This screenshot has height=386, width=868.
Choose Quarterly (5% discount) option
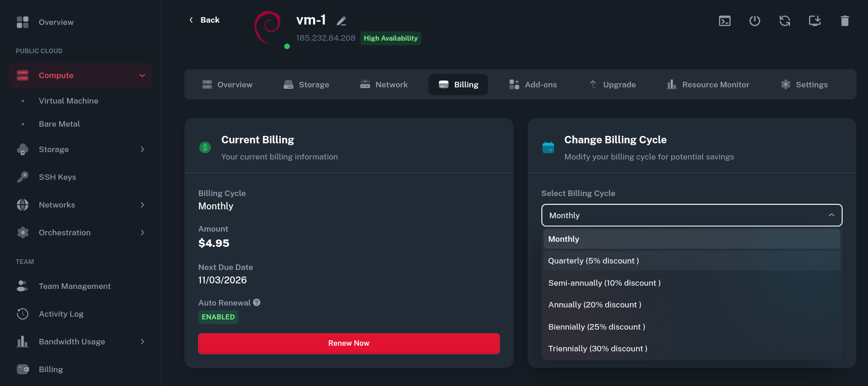(593, 261)
